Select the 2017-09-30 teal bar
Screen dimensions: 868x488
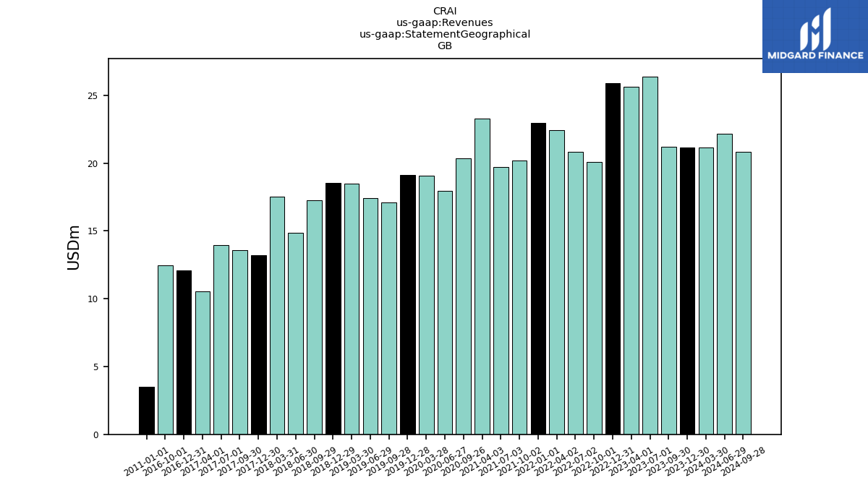[x=240, y=343]
